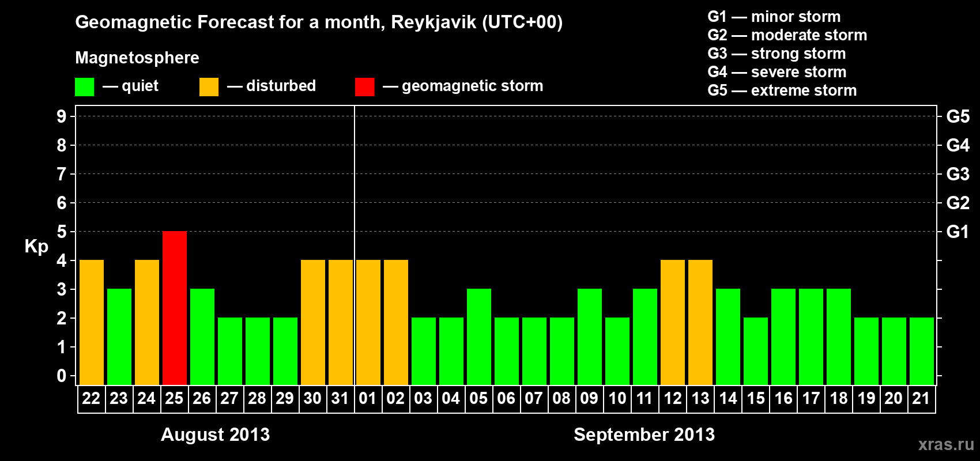Select the orange bar for August 31

(341, 322)
